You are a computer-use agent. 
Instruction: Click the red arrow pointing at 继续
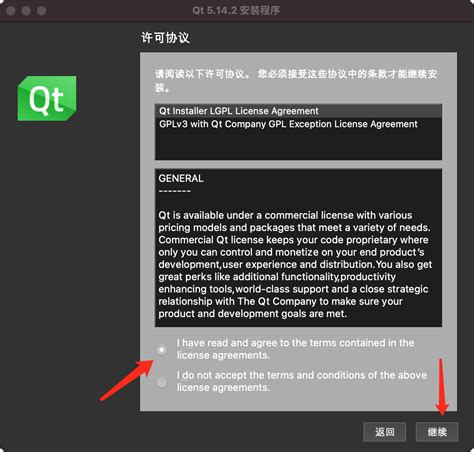tap(442, 387)
